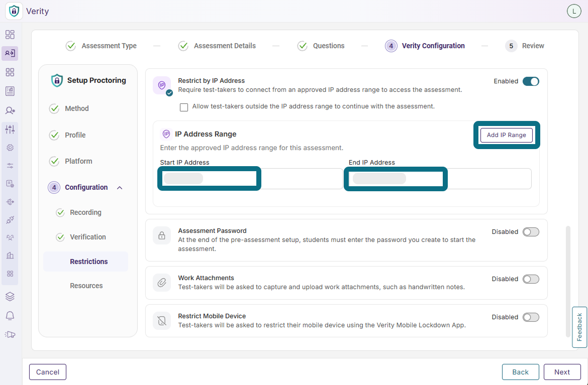588x385 pixels.
Task: Open the Feedback side tab
Action: [x=579, y=327]
